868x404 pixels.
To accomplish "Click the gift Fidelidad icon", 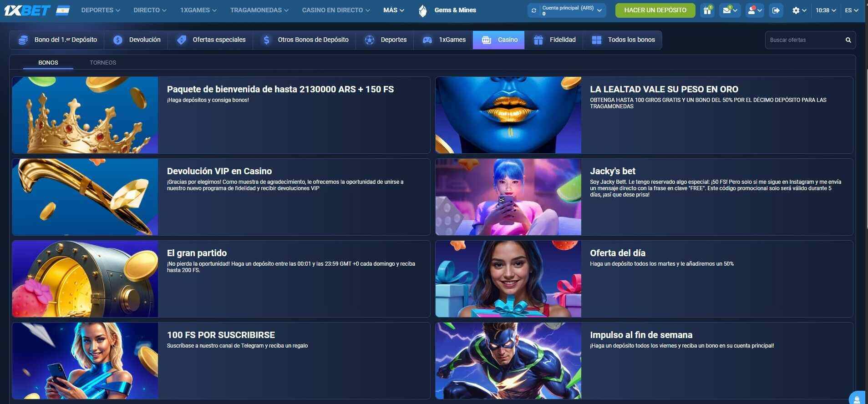I will coord(538,40).
